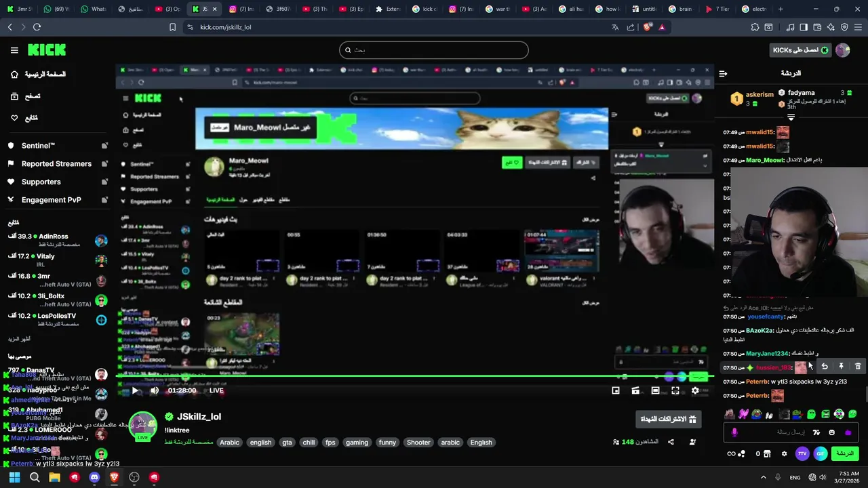Screen dimensions: 868x488
Task: Click the 7TV emote icon in chat input
Action: coord(816,432)
